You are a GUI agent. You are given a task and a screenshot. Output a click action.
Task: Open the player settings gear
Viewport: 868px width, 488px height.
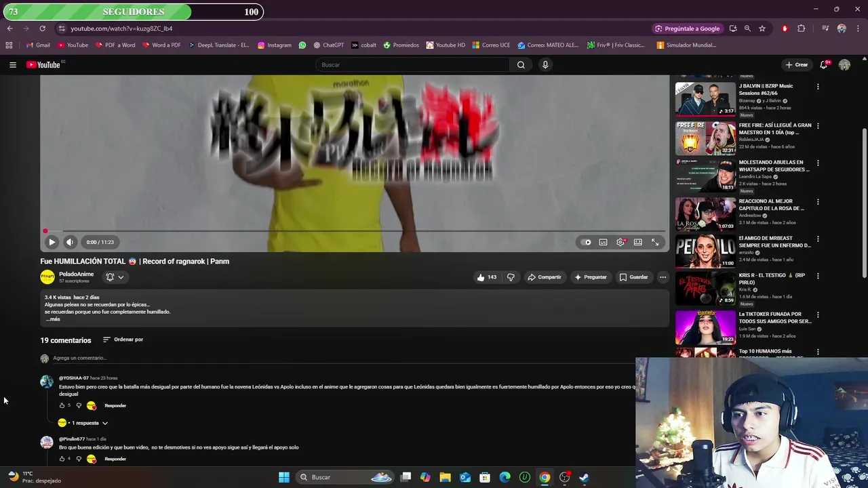coord(620,242)
